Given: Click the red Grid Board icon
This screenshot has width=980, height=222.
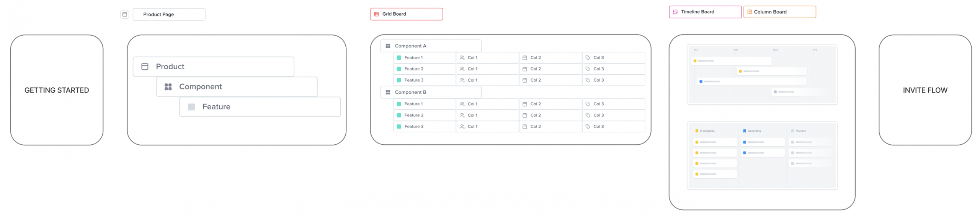Looking at the screenshot, I should (376, 14).
